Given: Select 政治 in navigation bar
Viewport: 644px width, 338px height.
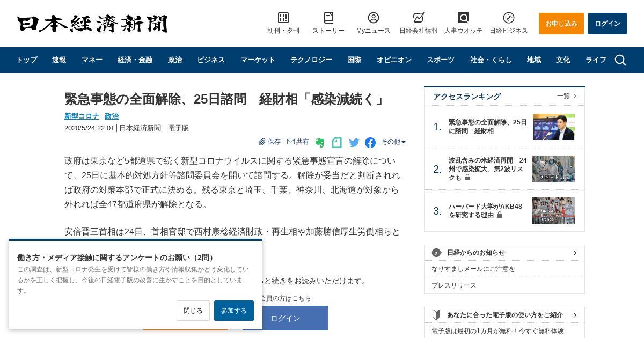Looking at the screenshot, I should [175, 60].
